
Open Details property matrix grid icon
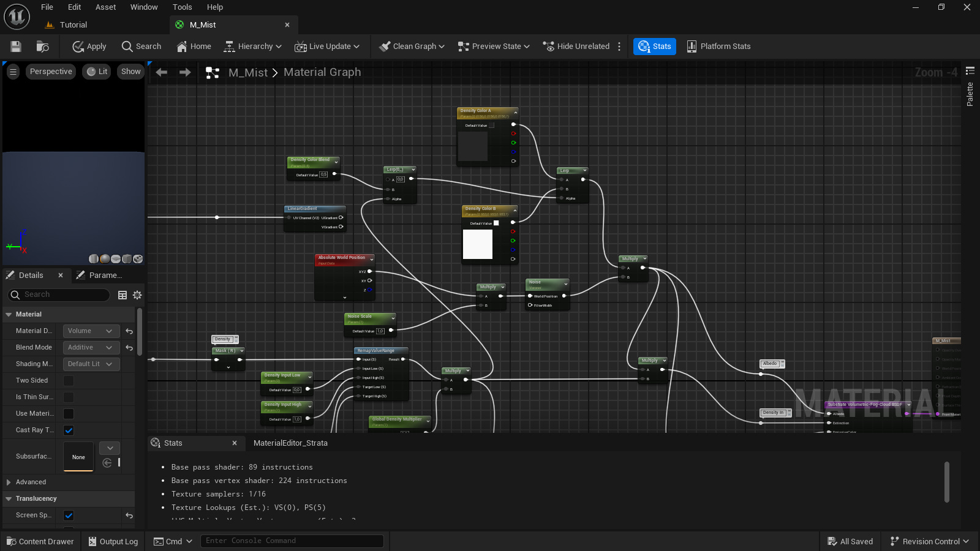point(123,295)
